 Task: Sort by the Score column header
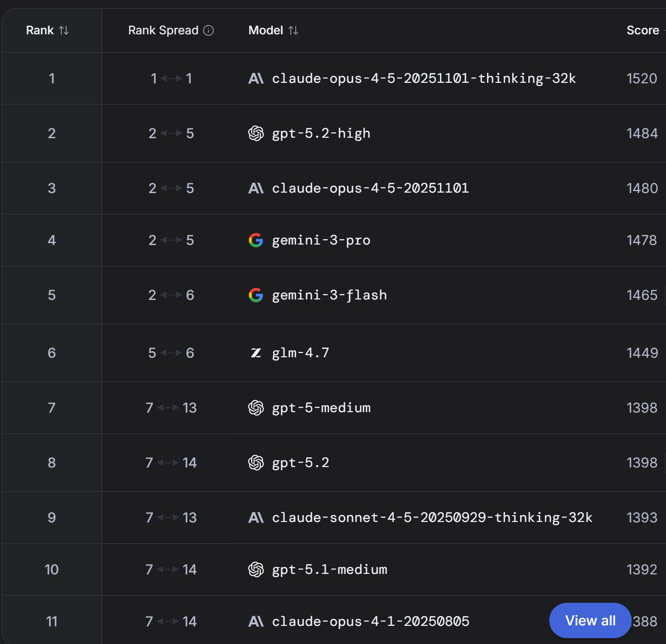[x=642, y=30]
